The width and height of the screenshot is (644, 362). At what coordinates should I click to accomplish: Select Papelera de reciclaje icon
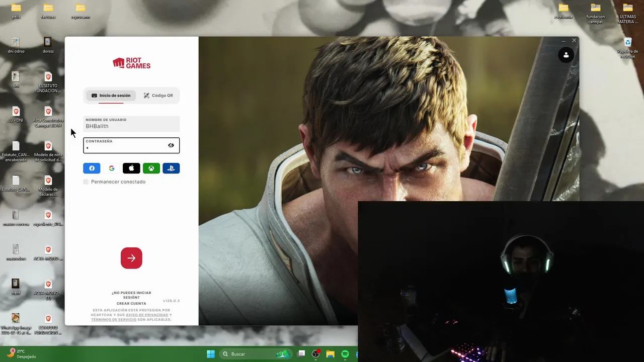click(x=628, y=48)
